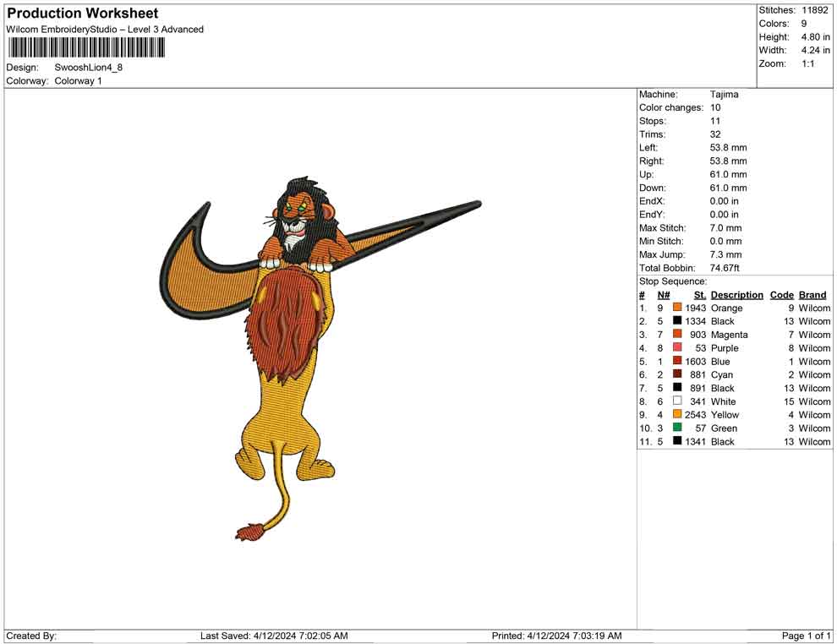Click the 'Max Stitch:' value '7.0 mm'
The height and width of the screenshot is (644, 837).
725,228
